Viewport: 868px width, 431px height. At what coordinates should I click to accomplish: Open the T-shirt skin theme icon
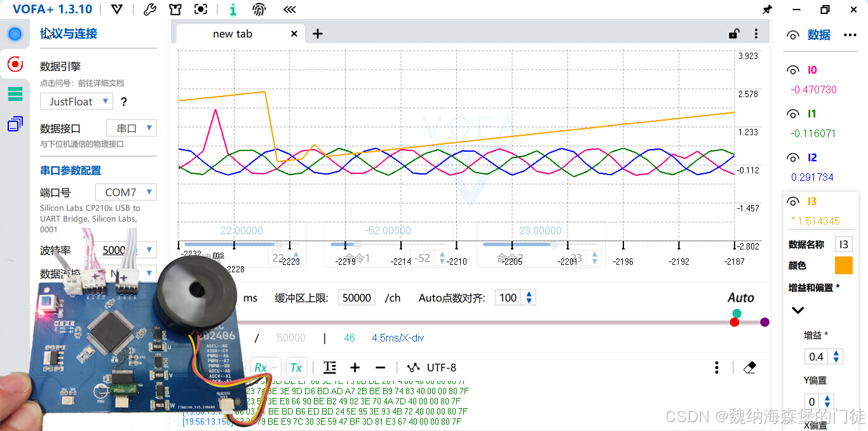coord(175,10)
